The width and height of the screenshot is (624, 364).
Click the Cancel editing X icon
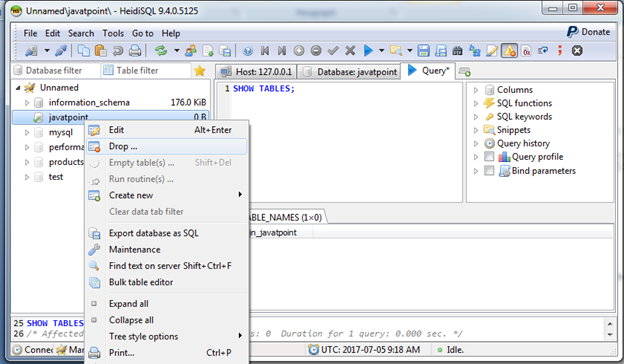point(350,51)
